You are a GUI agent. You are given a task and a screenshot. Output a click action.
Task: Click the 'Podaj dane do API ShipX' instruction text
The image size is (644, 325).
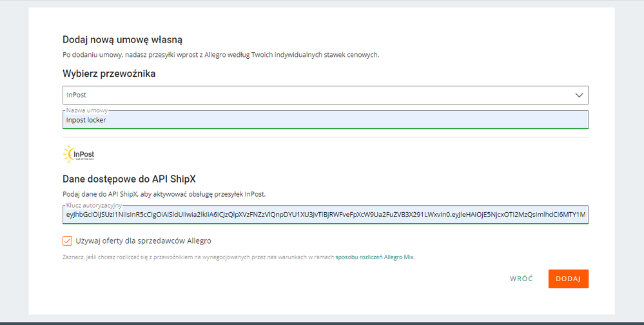[x=164, y=193]
